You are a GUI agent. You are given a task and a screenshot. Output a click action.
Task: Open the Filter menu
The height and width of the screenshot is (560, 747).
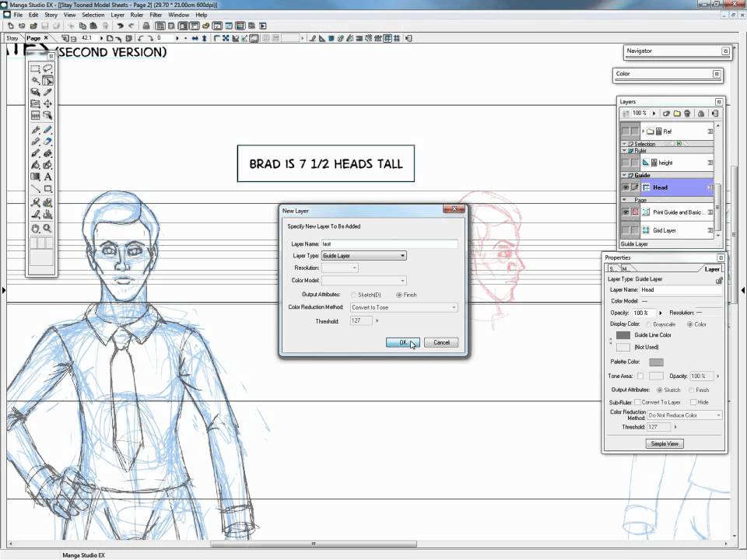(x=156, y=15)
